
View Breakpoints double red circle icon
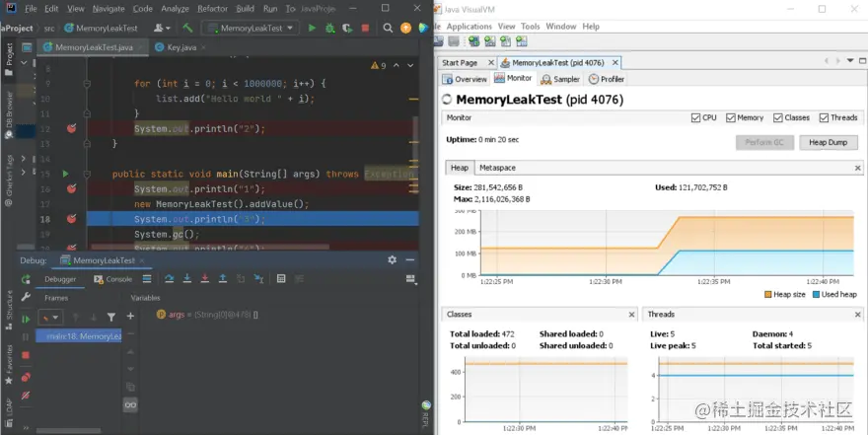click(x=26, y=378)
